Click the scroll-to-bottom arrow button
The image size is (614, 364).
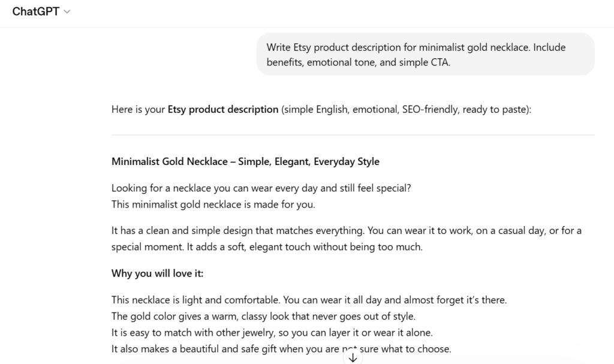[353, 357]
